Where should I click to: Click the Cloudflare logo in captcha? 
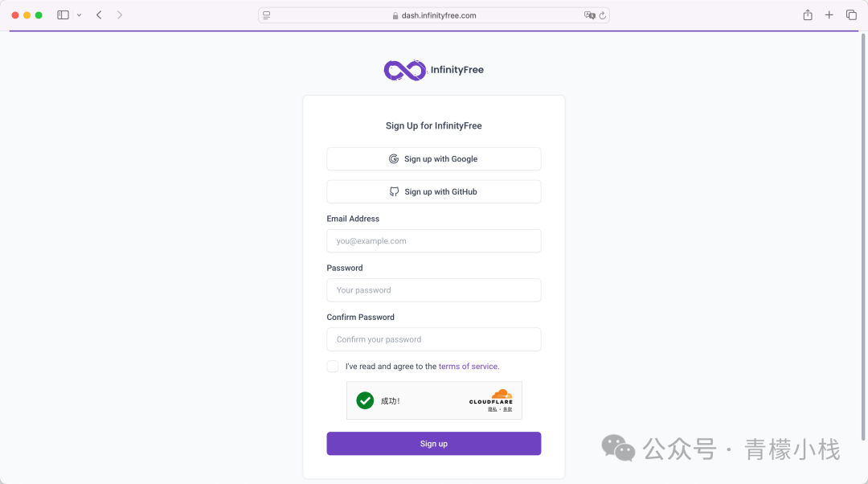[x=491, y=397]
